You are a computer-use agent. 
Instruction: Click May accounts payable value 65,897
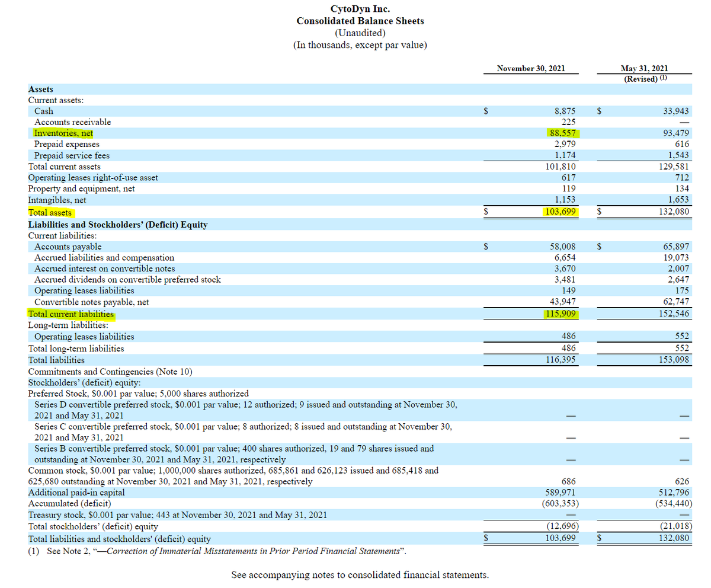tap(676, 247)
